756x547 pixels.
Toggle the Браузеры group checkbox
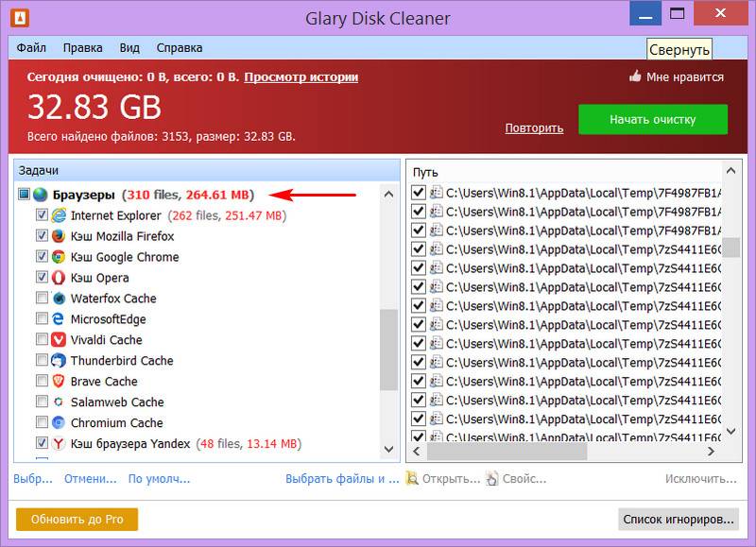pyautogui.click(x=25, y=195)
